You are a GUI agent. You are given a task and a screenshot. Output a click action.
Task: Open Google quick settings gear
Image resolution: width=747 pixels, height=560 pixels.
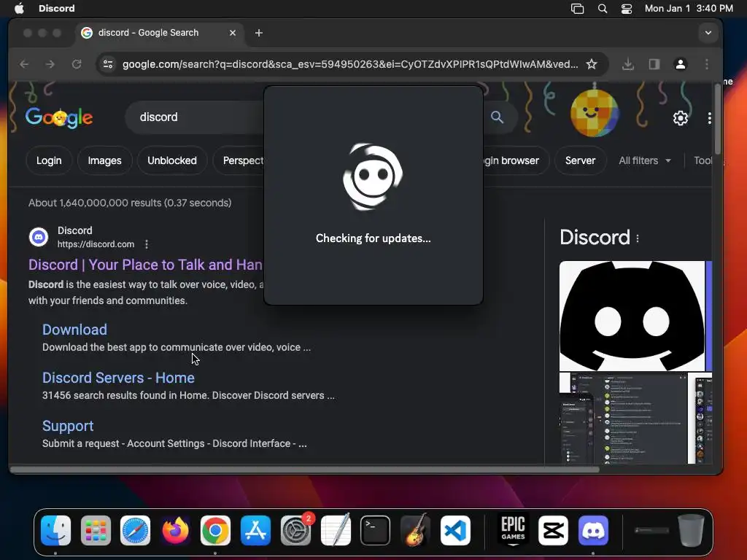pos(681,117)
